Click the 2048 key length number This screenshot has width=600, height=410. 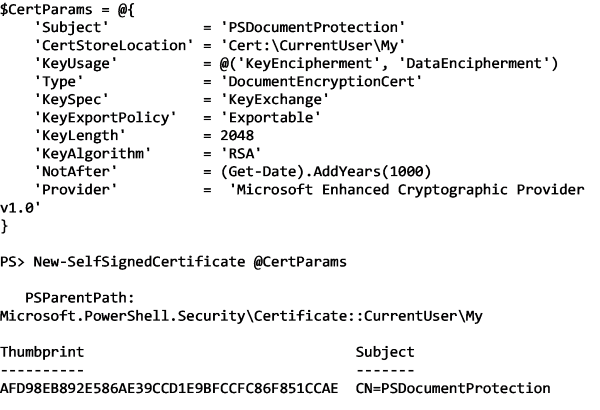click(237, 135)
